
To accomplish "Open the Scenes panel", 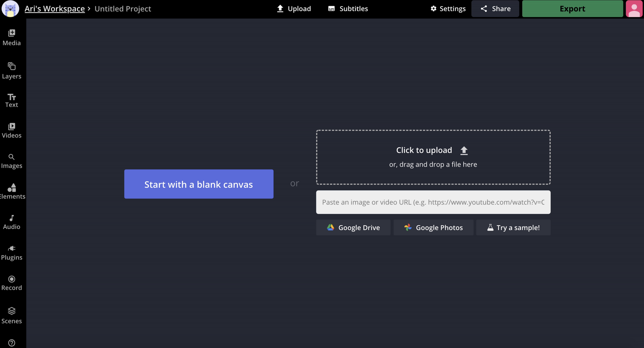I will pos(12,315).
